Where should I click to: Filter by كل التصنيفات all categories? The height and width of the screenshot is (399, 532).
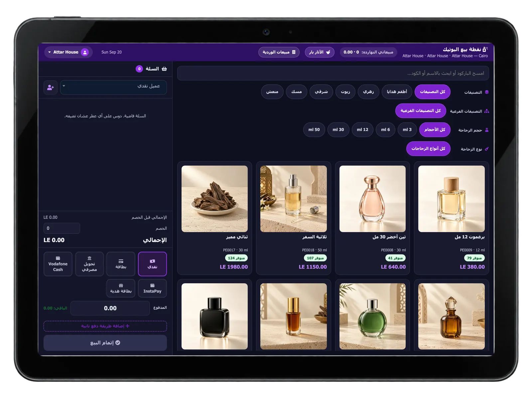432,92
